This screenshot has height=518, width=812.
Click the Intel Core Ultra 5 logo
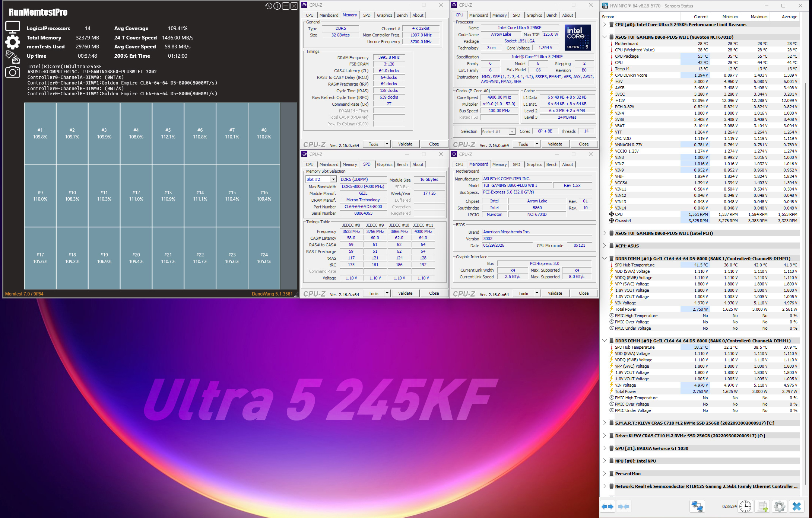click(577, 38)
